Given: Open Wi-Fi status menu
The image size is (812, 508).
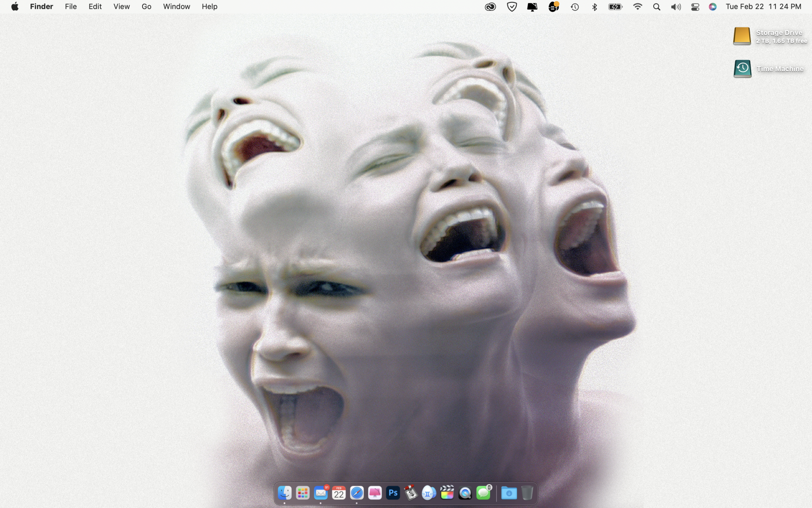Looking at the screenshot, I should click(637, 7).
